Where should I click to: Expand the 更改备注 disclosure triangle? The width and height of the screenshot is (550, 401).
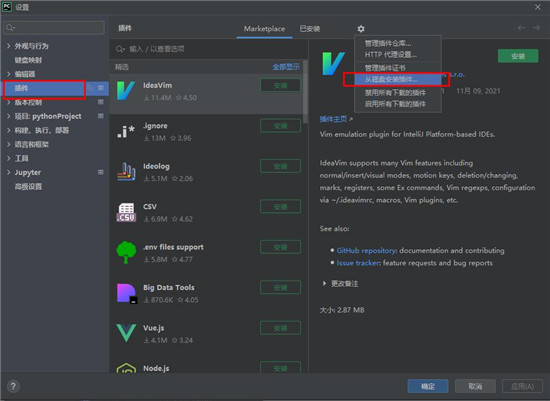[x=324, y=283]
